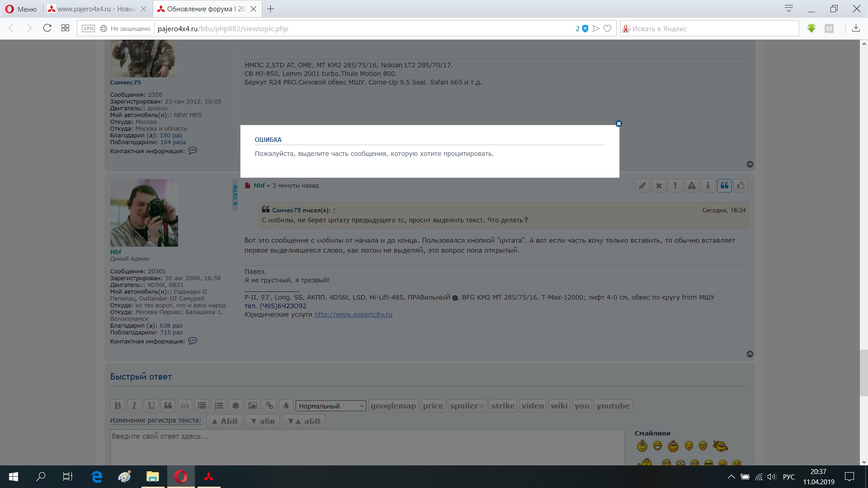Click the edit post pencil icon

coord(642,186)
